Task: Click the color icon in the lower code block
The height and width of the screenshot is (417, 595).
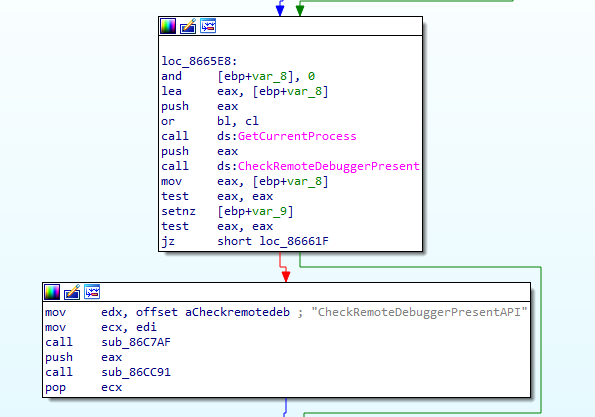Action: [x=52, y=292]
